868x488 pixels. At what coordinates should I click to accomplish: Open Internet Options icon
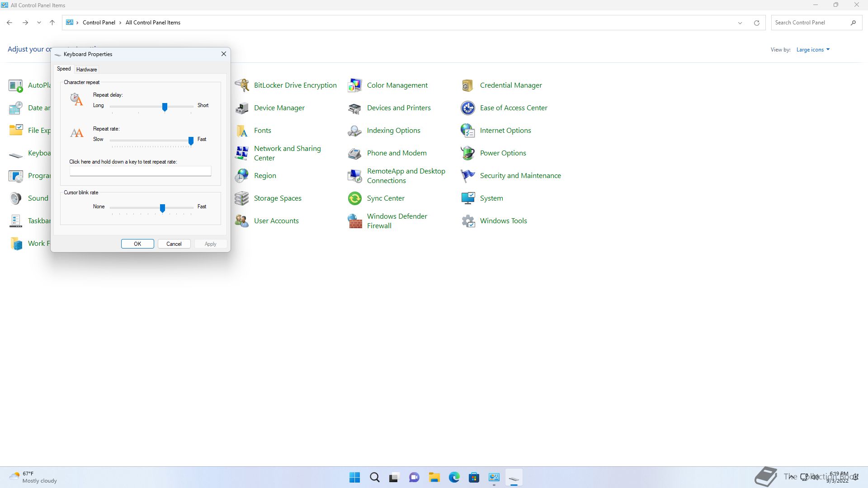(x=468, y=131)
